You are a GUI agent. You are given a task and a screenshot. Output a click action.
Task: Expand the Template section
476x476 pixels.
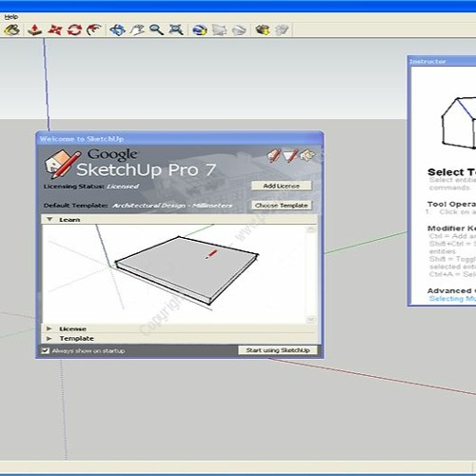point(50,339)
